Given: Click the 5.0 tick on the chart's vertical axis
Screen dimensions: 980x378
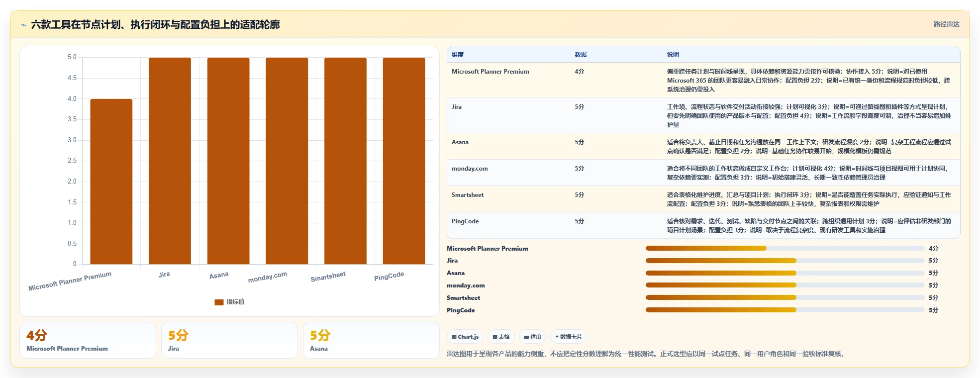Looking at the screenshot, I should (x=72, y=57).
